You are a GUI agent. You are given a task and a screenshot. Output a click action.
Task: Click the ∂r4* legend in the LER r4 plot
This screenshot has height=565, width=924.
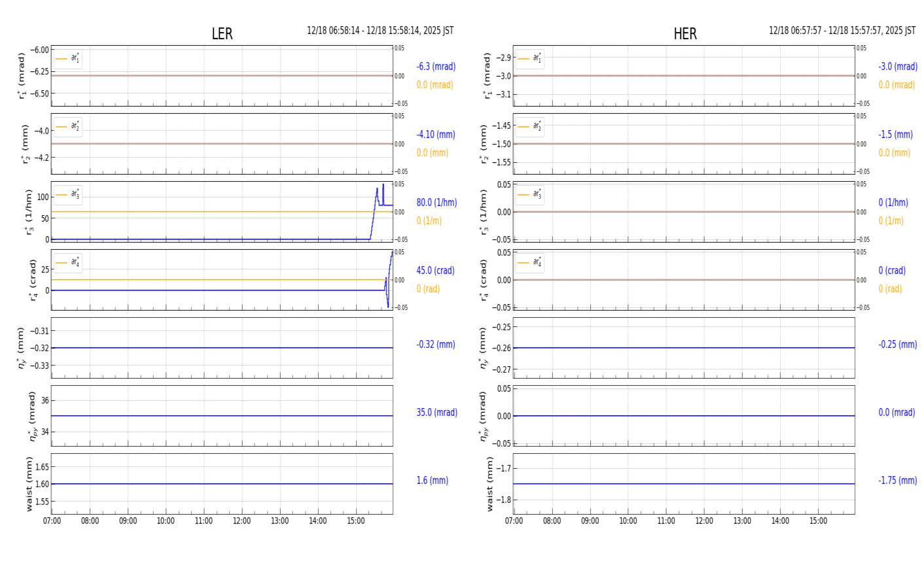(68, 263)
